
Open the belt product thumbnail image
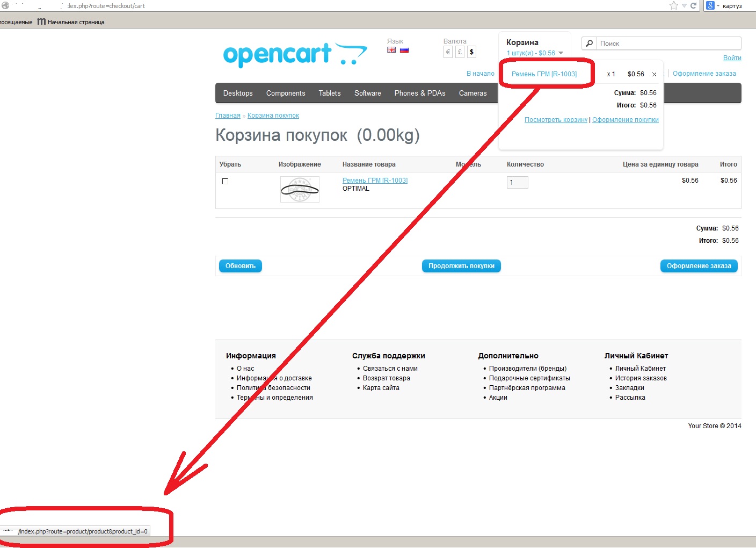tap(300, 189)
